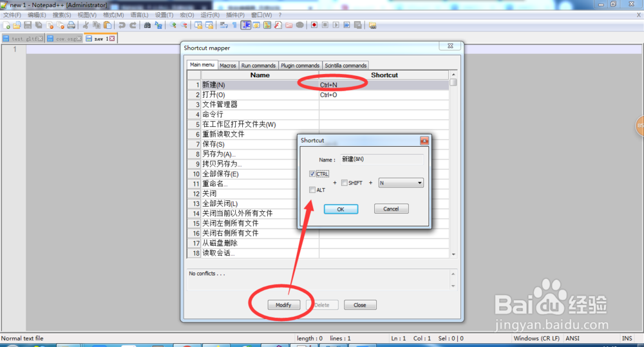Click the Print toolbar icon

click(71, 26)
